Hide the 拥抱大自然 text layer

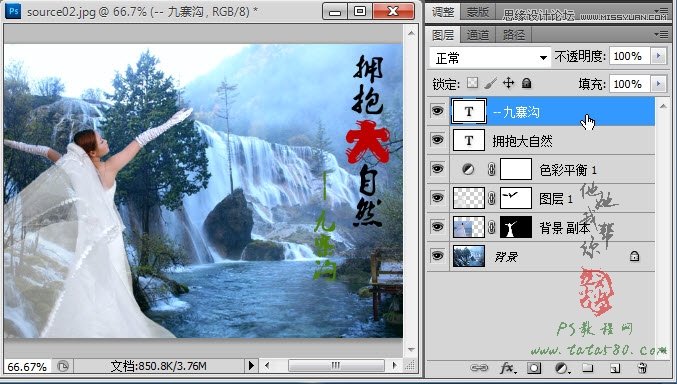(x=437, y=140)
